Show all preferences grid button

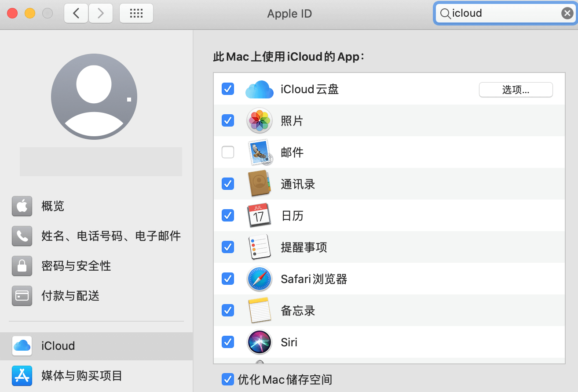click(x=136, y=14)
